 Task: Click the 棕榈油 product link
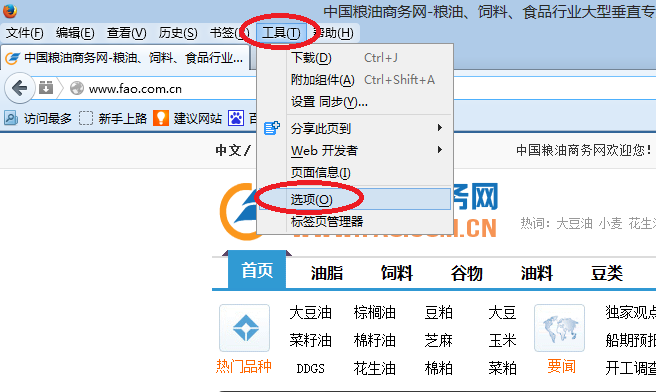(x=374, y=313)
